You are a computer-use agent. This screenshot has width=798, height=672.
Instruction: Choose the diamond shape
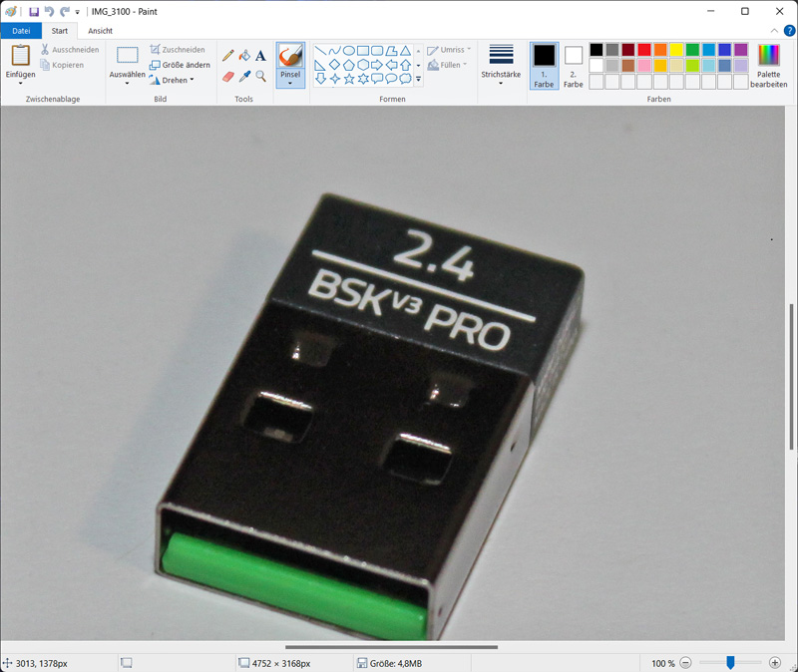(334, 65)
